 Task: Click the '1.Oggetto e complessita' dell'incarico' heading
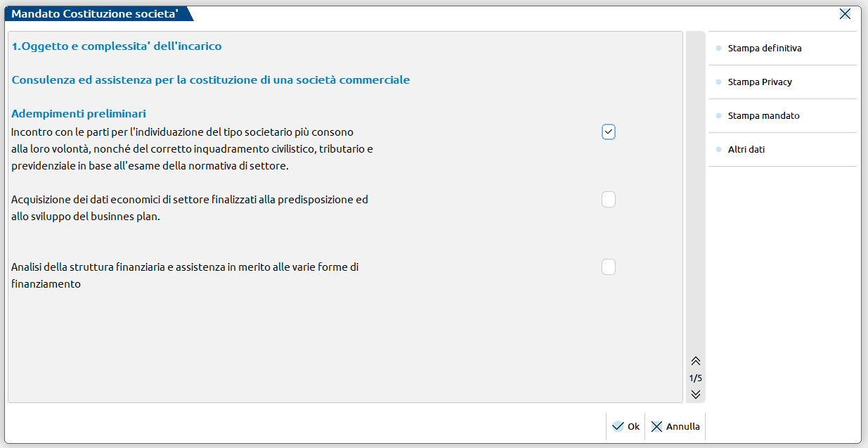tap(117, 46)
